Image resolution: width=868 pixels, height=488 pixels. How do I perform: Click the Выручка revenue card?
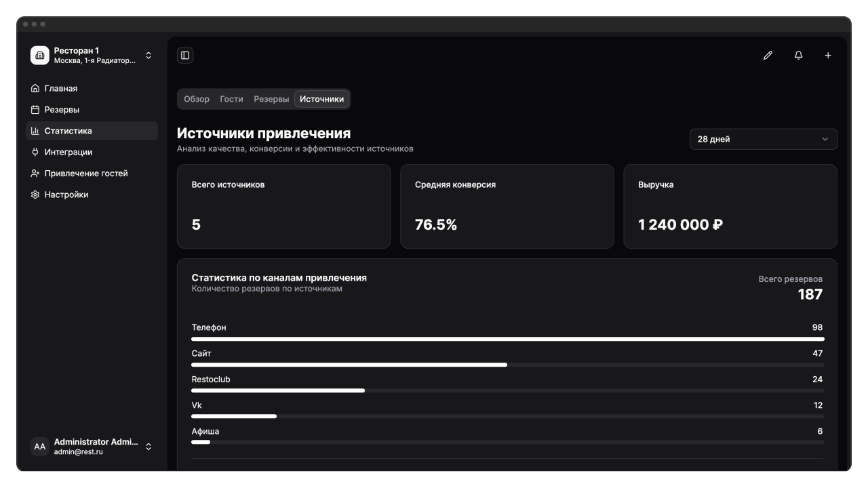[730, 206]
